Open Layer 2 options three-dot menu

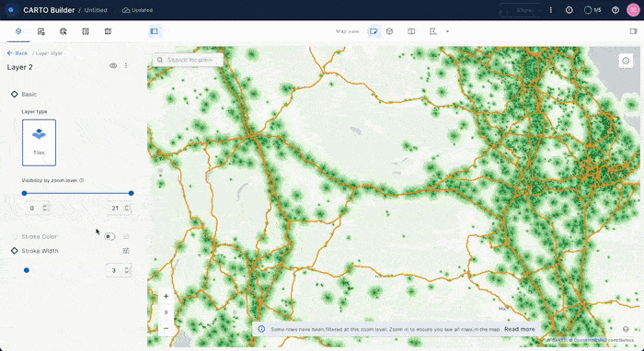(126, 65)
